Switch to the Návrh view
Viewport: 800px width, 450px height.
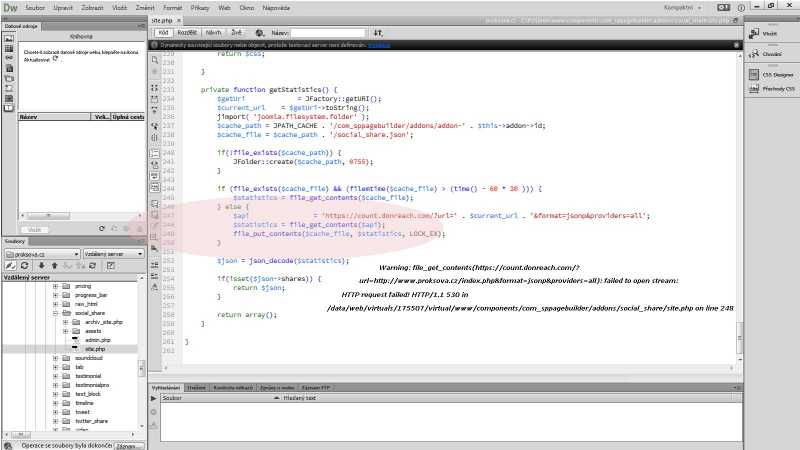click(213, 33)
